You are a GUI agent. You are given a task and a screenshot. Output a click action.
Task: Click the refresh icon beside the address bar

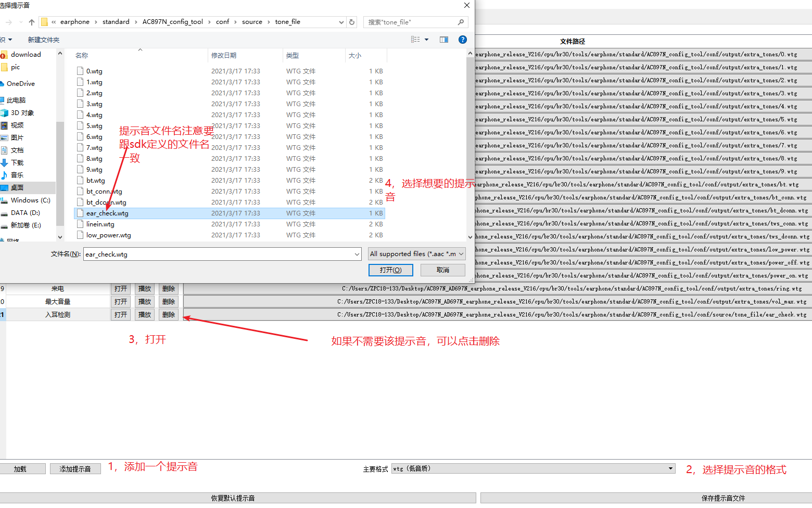[x=351, y=22]
